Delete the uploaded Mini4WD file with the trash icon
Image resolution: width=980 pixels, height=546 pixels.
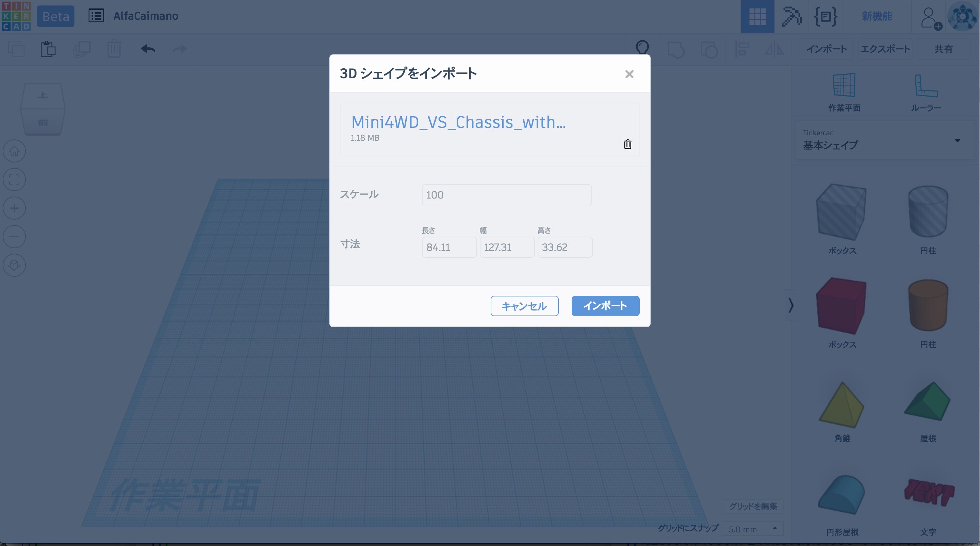627,144
